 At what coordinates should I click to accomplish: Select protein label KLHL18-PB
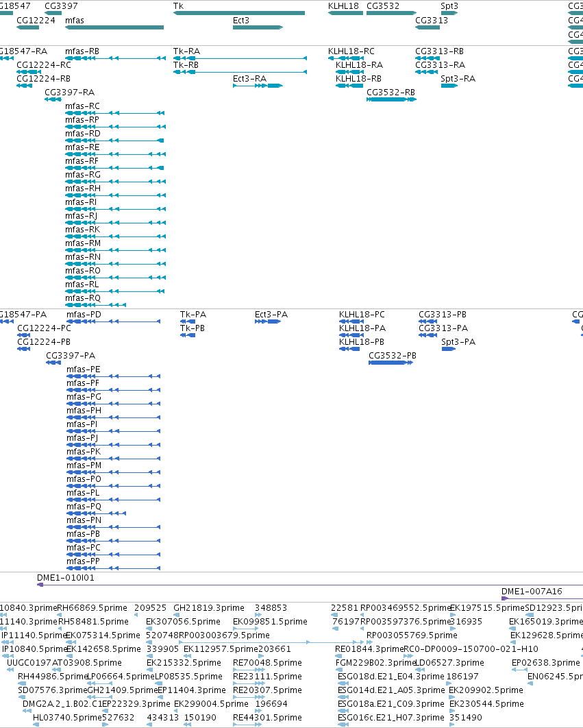[x=362, y=341]
